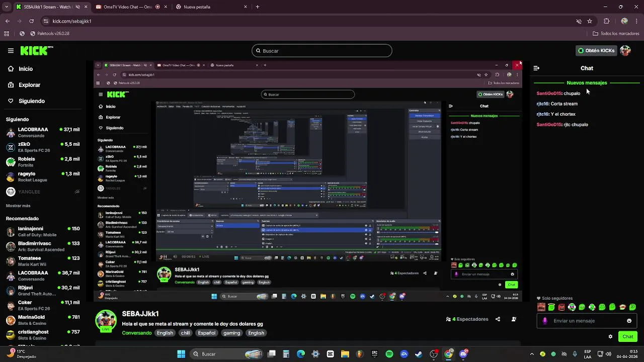Open the Inicio sidebar item
The image size is (644, 362).
pos(26,69)
